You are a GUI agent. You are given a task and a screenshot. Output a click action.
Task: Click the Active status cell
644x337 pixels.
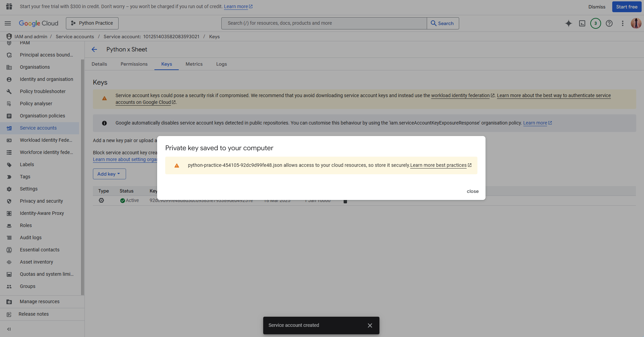click(129, 200)
